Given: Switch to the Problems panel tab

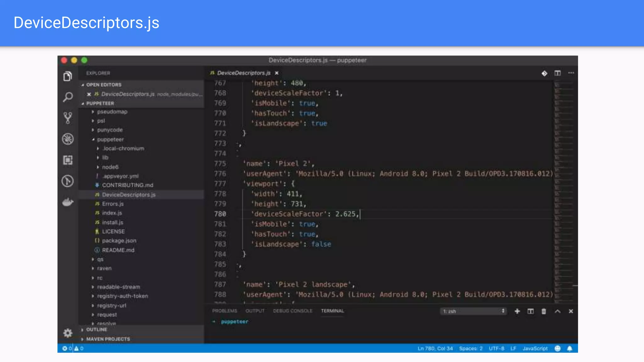Looking at the screenshot, I should click(x=225, y=311).
